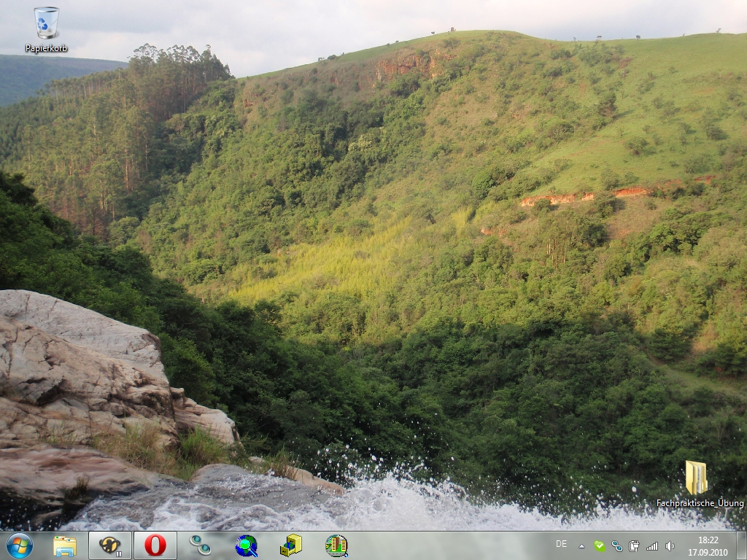Click the Papierkorb label text
Screen dimensions: 747x560
(x=46, y=49)
